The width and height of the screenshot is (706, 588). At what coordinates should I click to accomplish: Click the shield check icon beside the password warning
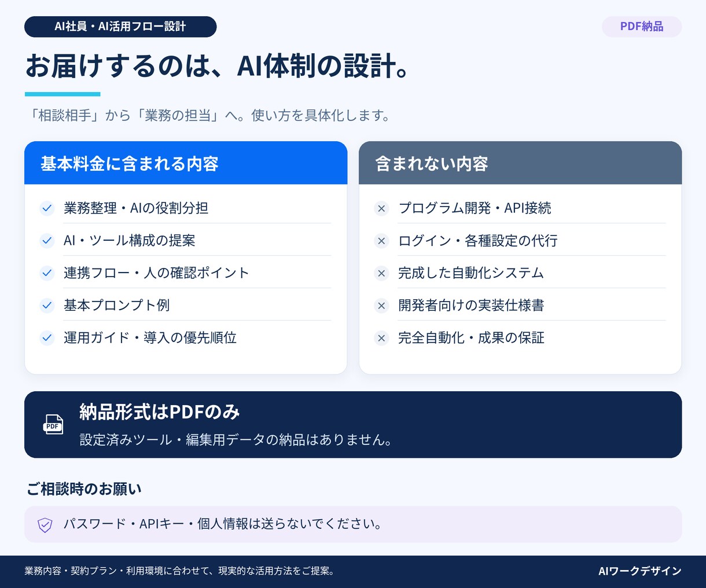coord(45,525)
